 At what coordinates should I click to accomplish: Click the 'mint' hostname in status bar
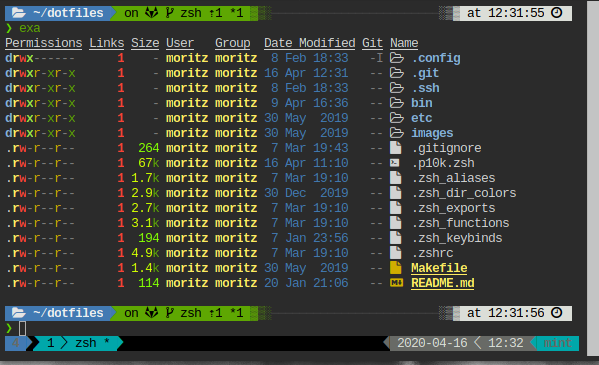click(x=558, y=343)
